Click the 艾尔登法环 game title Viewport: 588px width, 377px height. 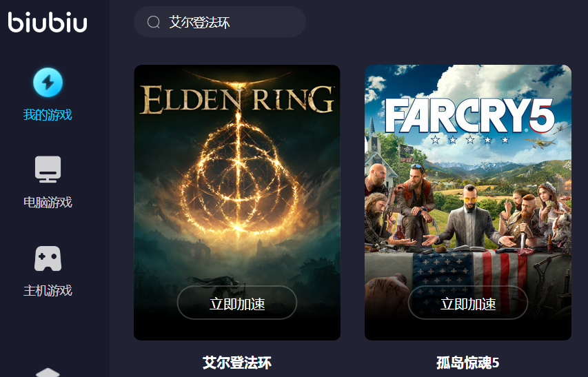pos(237,363)
